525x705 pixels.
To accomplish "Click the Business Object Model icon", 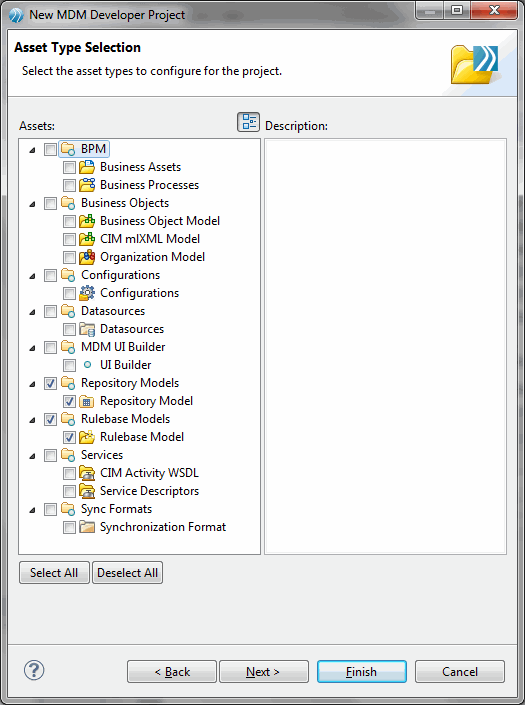I will pos(87,221).
